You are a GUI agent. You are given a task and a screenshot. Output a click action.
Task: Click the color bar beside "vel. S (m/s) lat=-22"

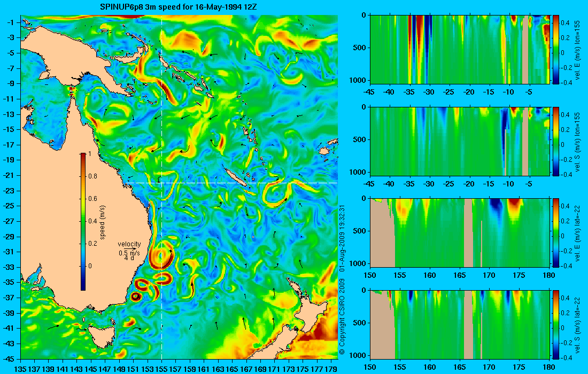[x=555, y=324]
